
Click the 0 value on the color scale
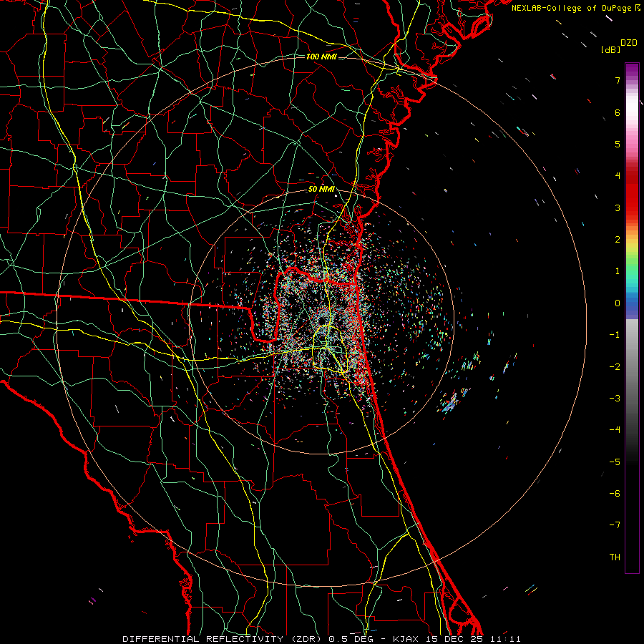click(618, 303)
